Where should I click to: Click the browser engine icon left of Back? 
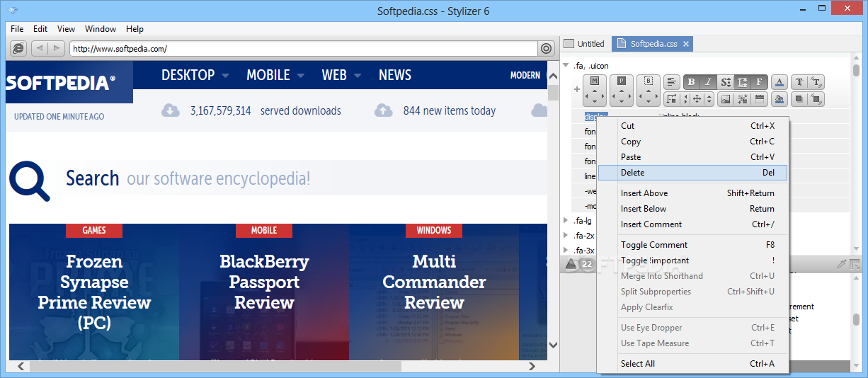tap(18, 48)
